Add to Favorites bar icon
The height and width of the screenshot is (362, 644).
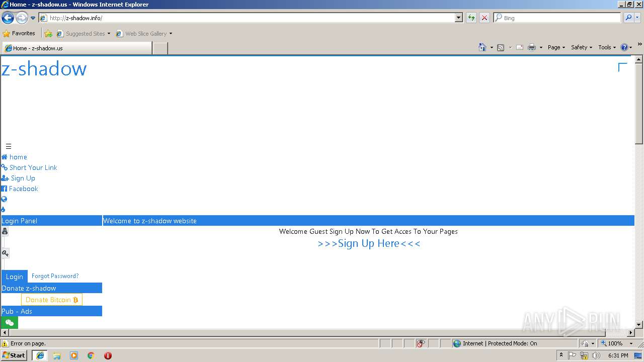click(x=48, y=34)
